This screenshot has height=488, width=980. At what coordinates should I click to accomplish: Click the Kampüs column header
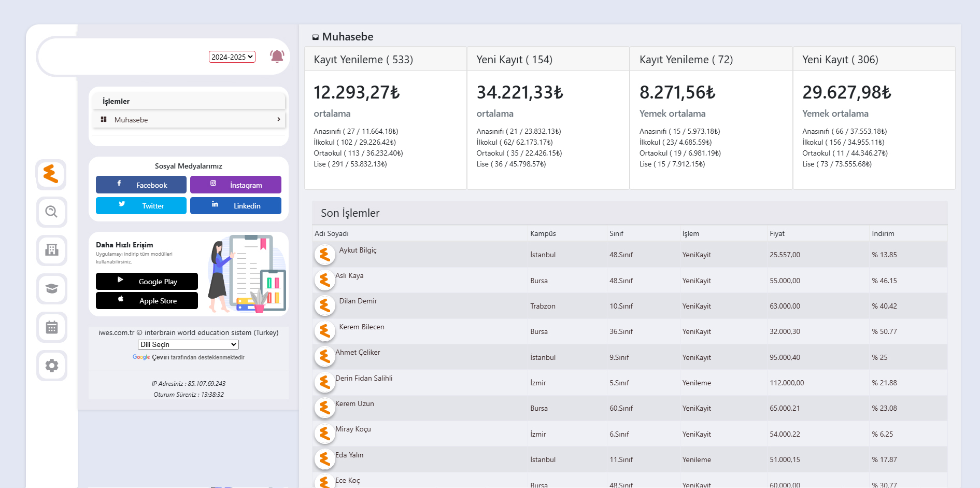pyautogui.click(x=543, y=233)
